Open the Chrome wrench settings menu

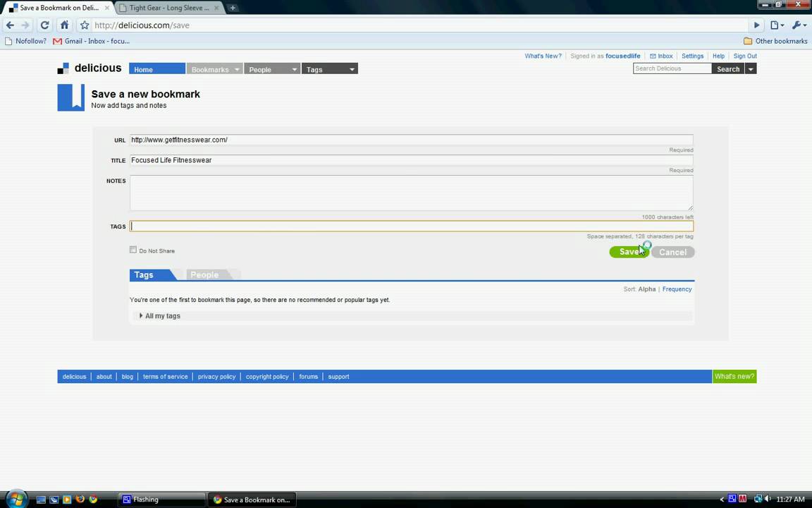coord(799,25)
